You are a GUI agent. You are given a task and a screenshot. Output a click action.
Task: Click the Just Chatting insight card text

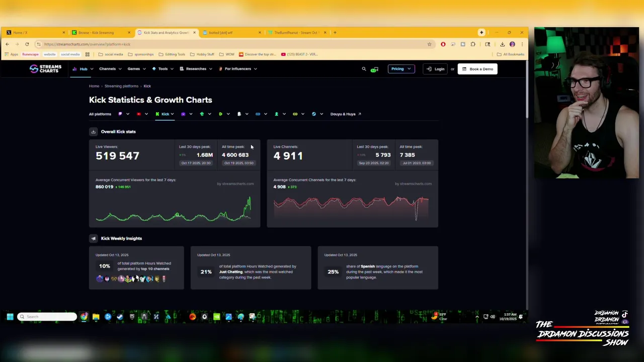click(258, 272)
